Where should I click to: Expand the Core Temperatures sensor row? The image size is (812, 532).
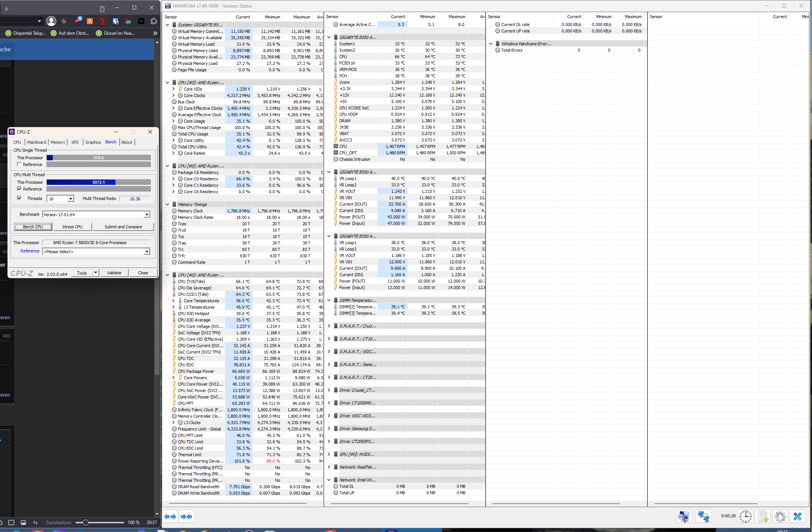[x=174, y=301]
